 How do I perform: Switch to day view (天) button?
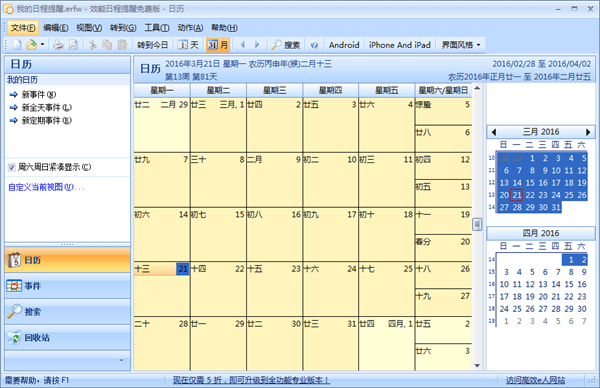(x=188, y=45)
